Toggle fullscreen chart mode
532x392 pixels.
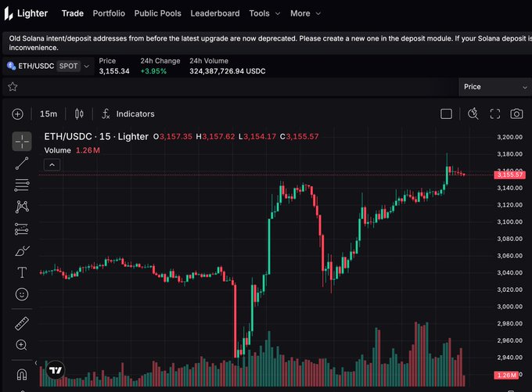(x=494, y=113)
